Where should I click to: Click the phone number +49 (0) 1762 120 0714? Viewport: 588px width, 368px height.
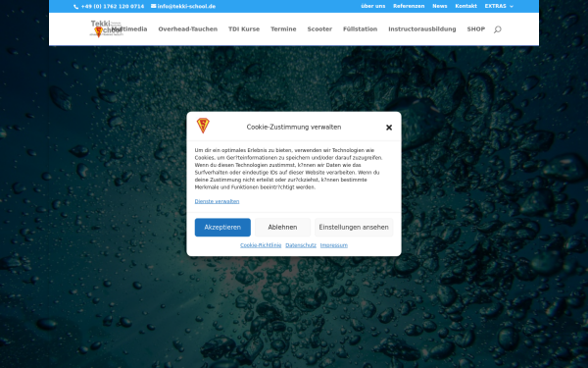coord(113,7)
